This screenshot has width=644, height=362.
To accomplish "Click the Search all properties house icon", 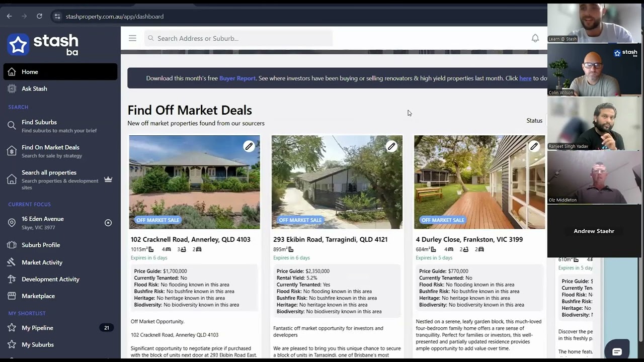I will tap(12, 179).
